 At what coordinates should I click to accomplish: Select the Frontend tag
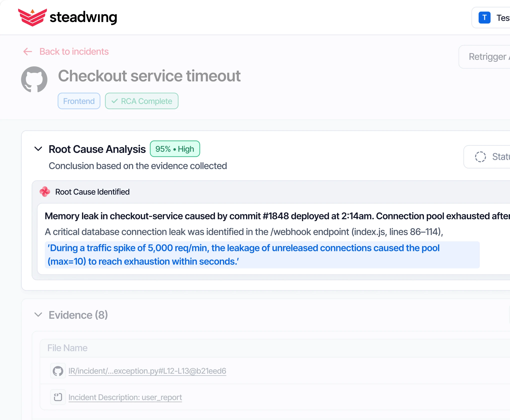[x=79, y=101]
